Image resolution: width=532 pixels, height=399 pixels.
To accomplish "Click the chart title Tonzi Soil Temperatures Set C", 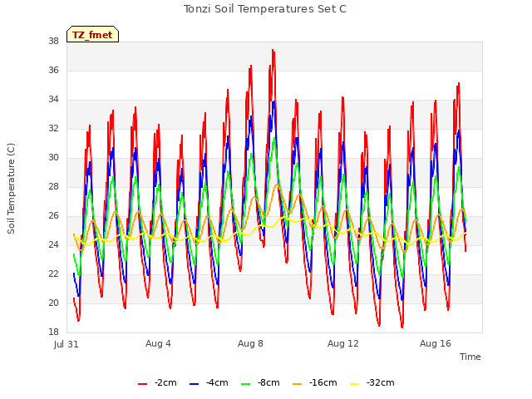I will tap(265, 9).
